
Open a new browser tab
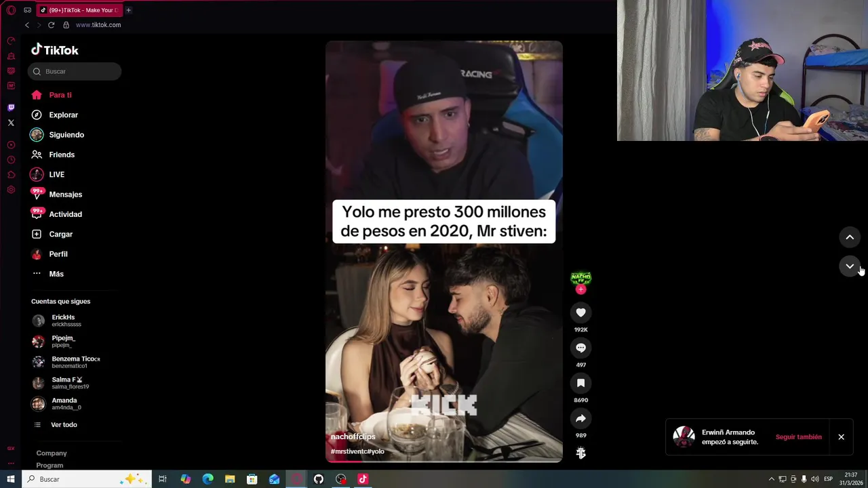click(128, 10)
